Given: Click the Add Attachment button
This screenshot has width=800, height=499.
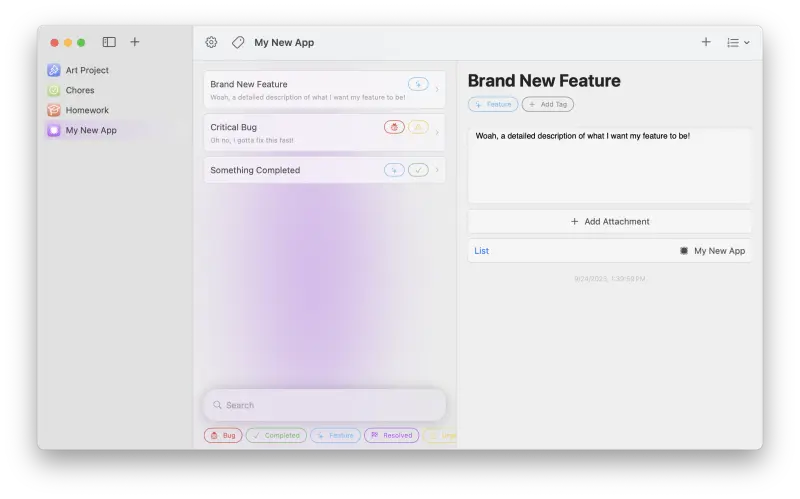Looking at the screenshot, I should click(610, 221).
